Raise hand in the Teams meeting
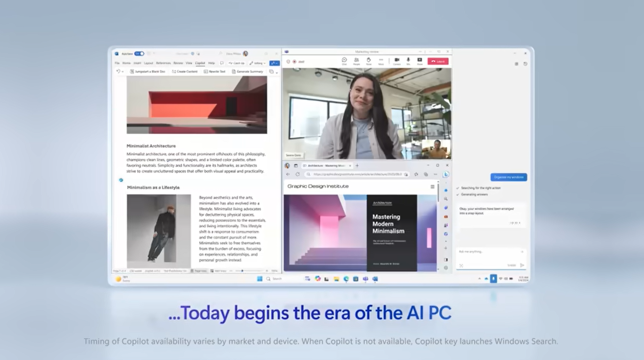 pos(369,61)
